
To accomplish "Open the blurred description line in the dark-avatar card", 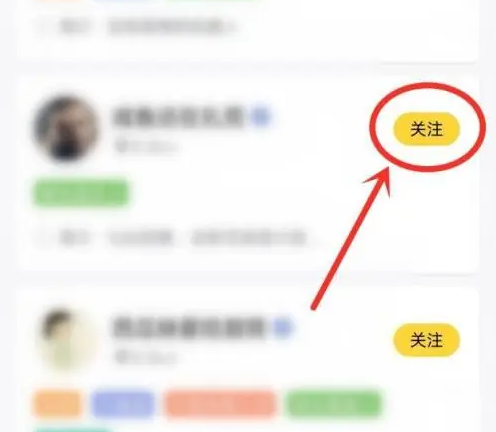I will coord(183,238).
